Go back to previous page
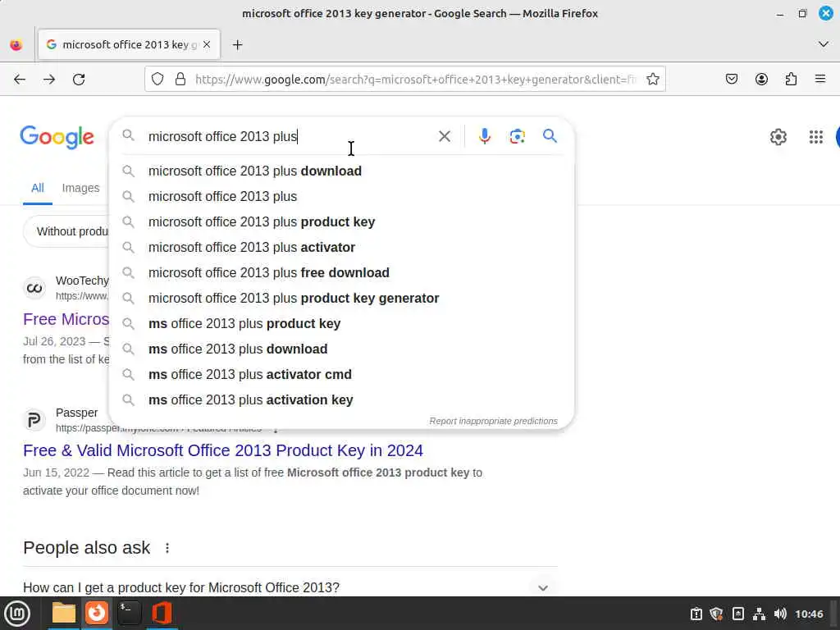840x630 pixels. 20,80
